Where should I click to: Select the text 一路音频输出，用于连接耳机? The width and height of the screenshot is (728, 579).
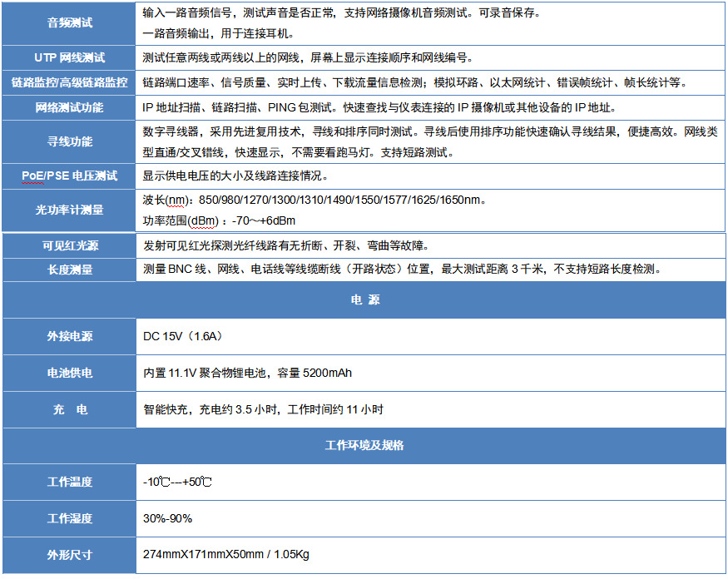218,33
